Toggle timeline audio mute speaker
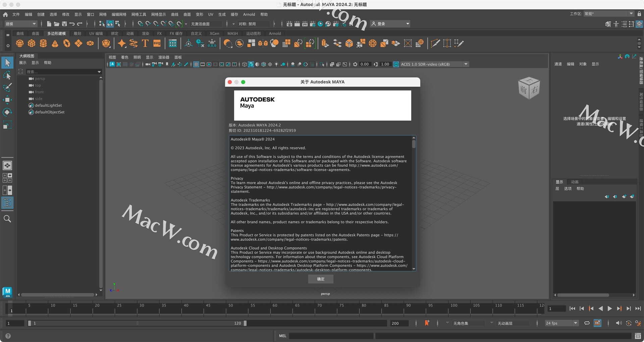Viewport: 644px width, 342px height. point(619,323)
